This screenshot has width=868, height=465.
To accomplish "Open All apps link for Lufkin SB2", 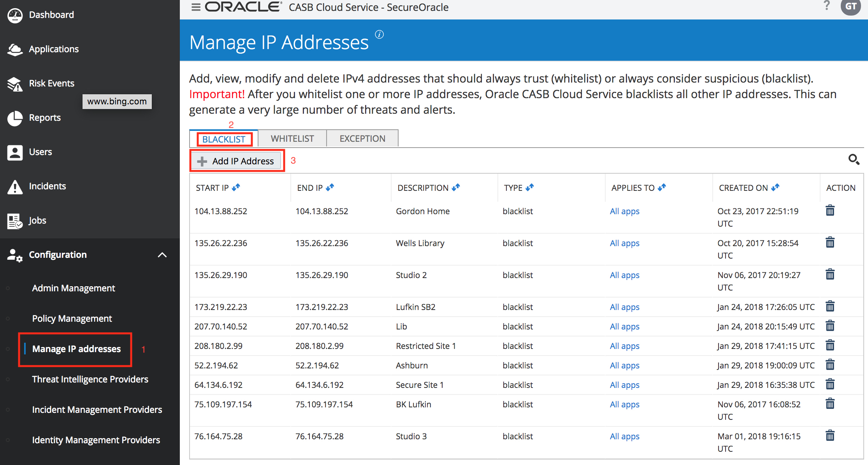I will point(624,307).
